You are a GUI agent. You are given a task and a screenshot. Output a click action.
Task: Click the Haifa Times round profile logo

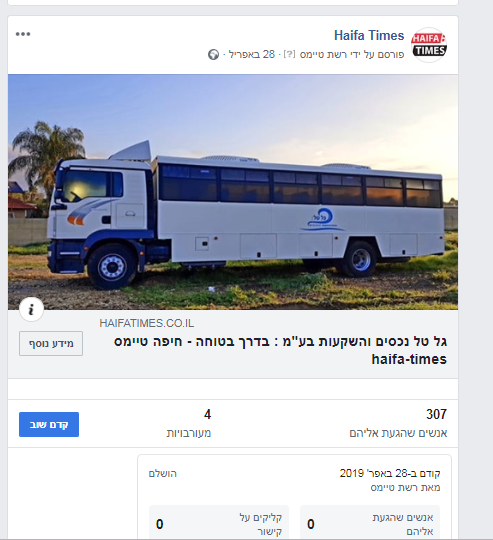[x=429, y=45]
